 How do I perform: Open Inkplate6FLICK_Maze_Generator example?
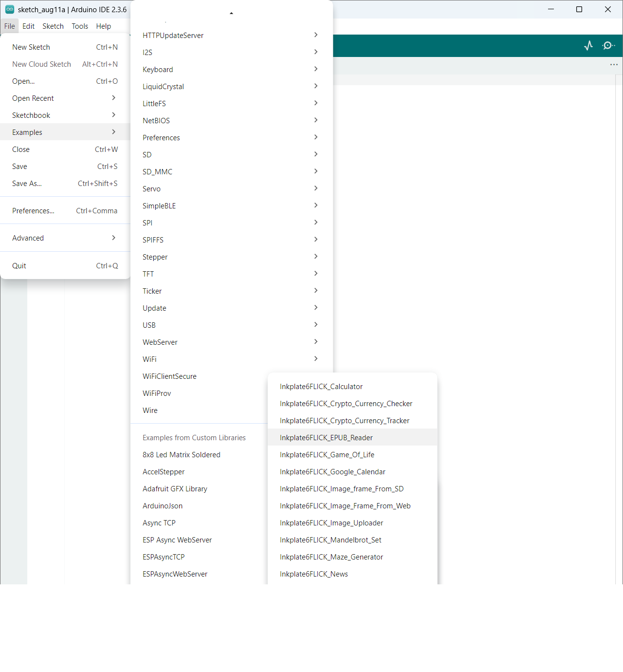(x=331, y=557)
